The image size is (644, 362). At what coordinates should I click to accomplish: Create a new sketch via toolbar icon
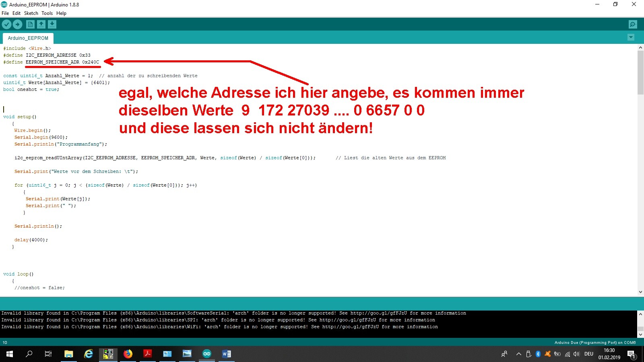point(30,24)
